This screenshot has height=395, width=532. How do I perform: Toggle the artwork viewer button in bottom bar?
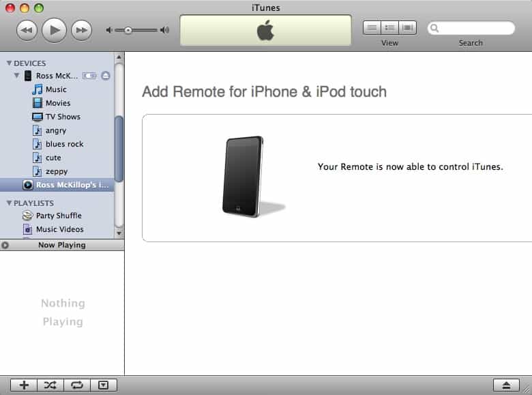tap(103, 385)
